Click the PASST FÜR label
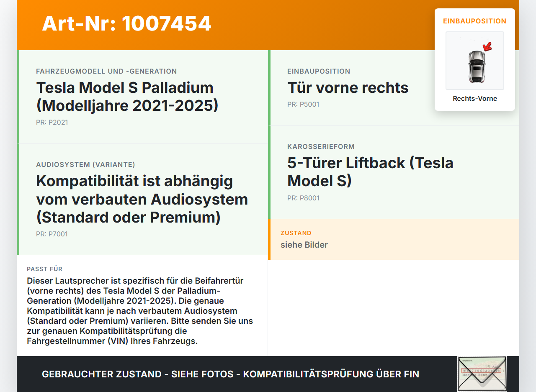536x392 pixels. pyautogui.click(x=44, y=269)
